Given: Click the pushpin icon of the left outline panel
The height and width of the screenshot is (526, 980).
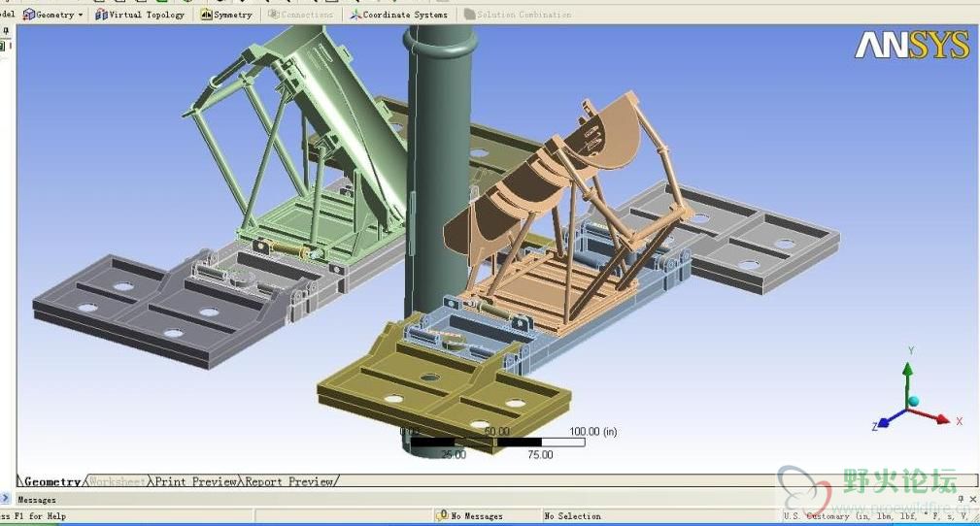Looking at the screenshot, I should point(6,31).
